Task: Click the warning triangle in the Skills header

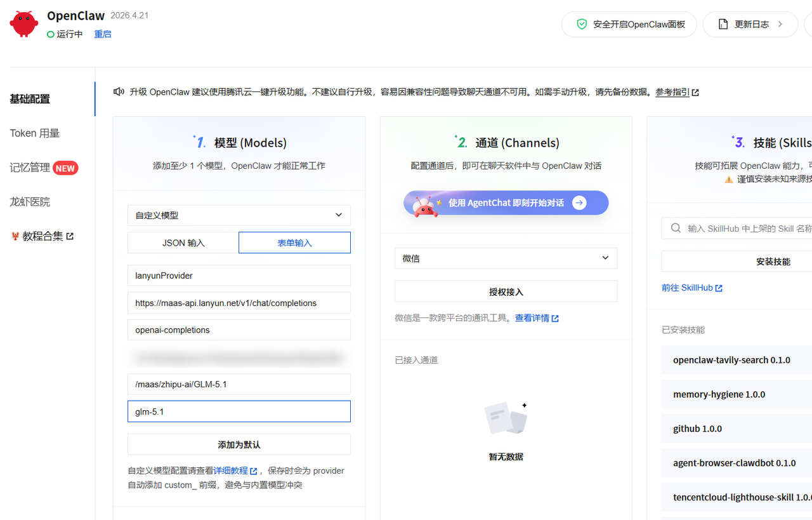Action: [729, 180]
